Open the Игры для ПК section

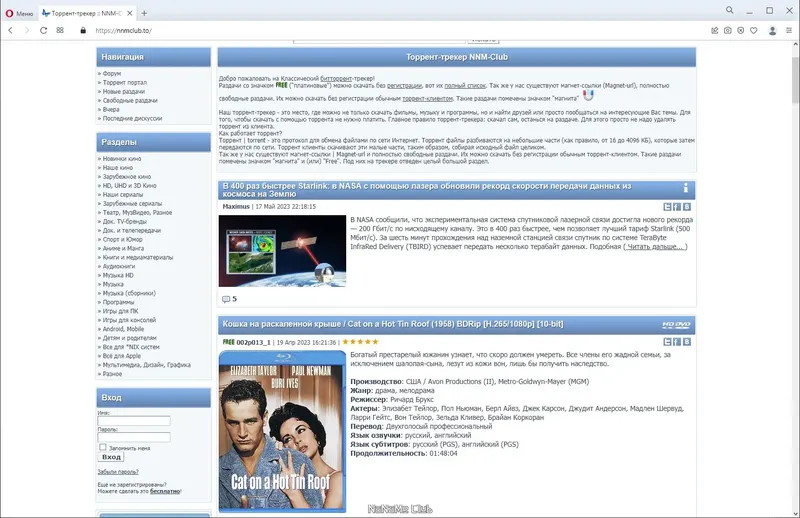pos(120,311)
